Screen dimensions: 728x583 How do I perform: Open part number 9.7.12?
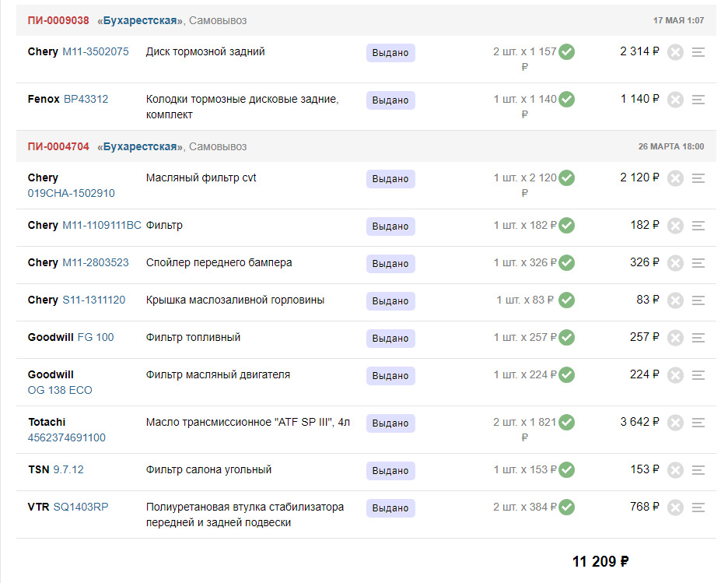68,469
